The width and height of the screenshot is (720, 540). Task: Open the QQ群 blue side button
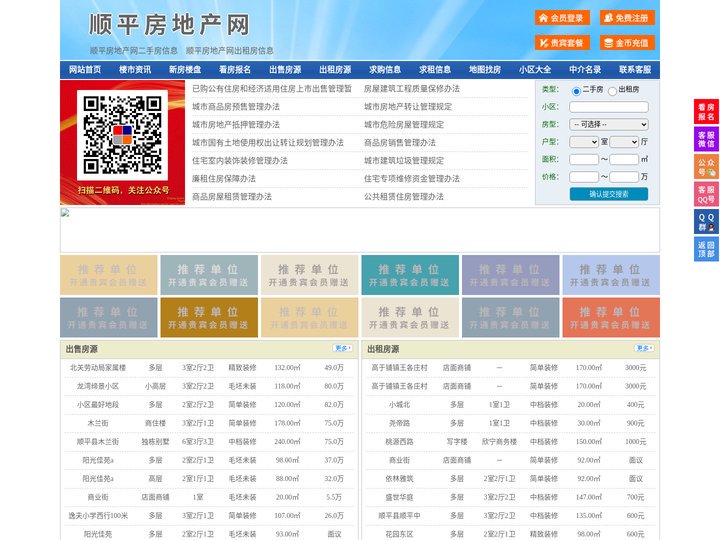pos(706,222)
